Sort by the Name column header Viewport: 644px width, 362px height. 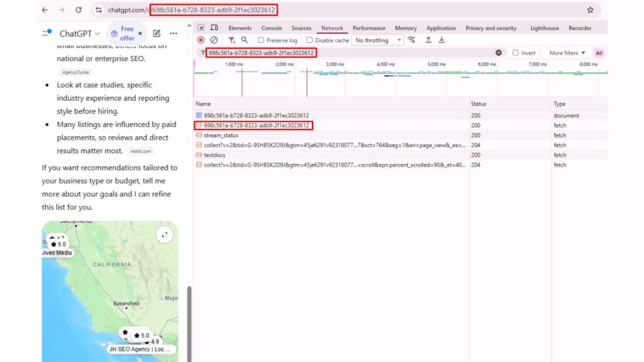(x=331, y=104)
